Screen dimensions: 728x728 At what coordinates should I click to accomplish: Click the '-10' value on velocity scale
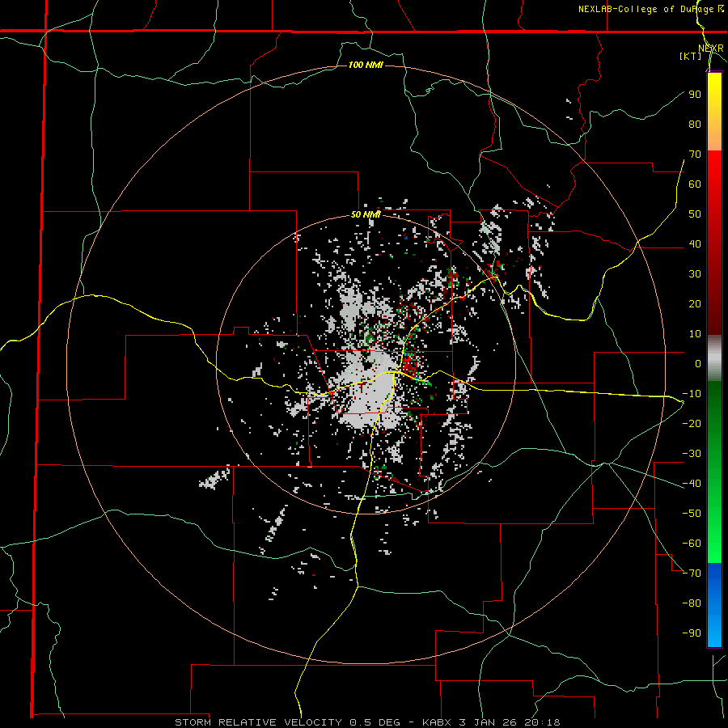pos(692,394)
